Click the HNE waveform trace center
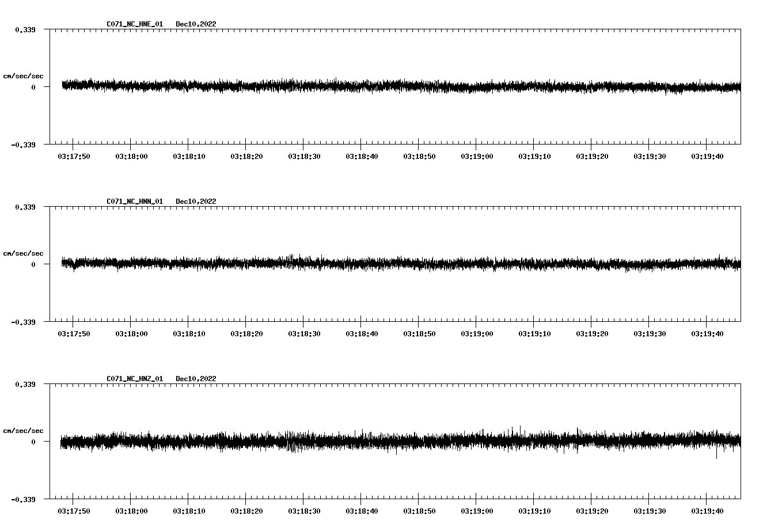Screen dimensions: 782x532 [x=397, y=86]
